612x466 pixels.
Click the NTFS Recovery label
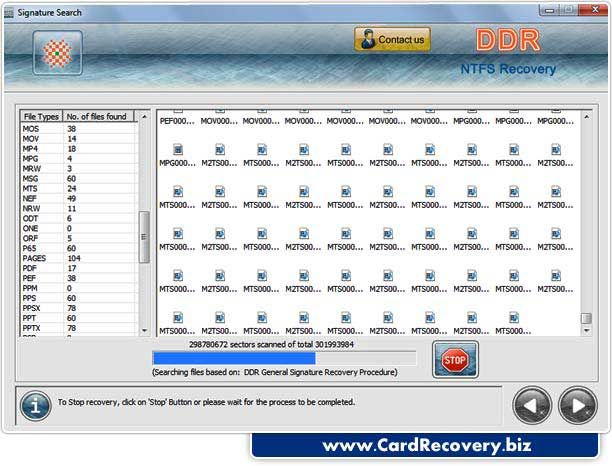pos(508,69)
